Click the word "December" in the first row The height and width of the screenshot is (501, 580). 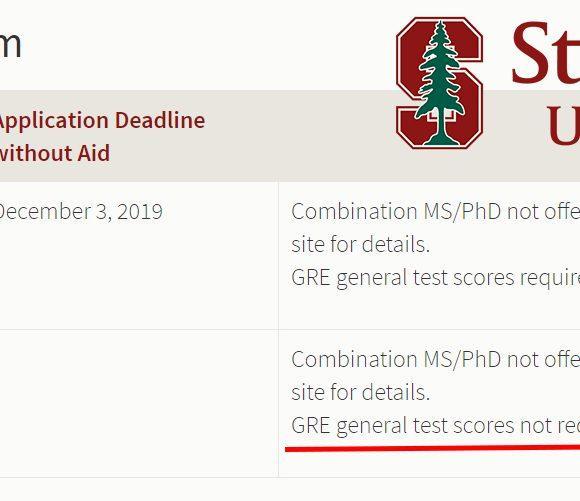point(44,212)
